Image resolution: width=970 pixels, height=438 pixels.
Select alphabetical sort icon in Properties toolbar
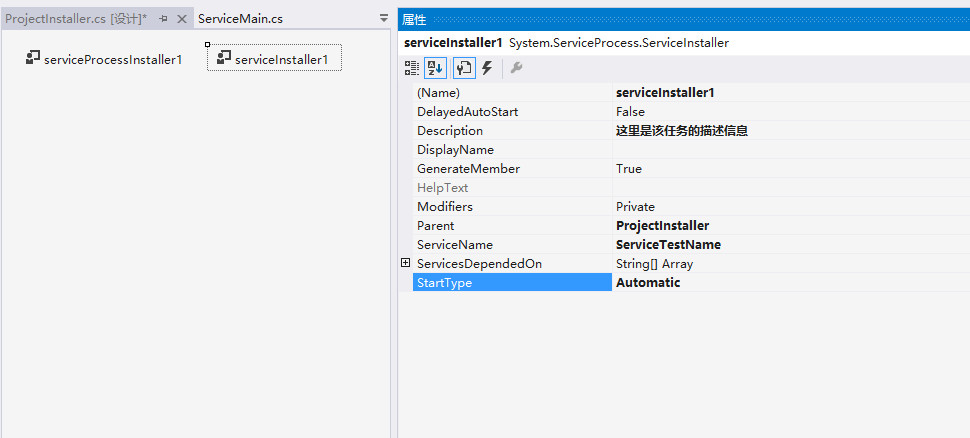tap(436, 68)
